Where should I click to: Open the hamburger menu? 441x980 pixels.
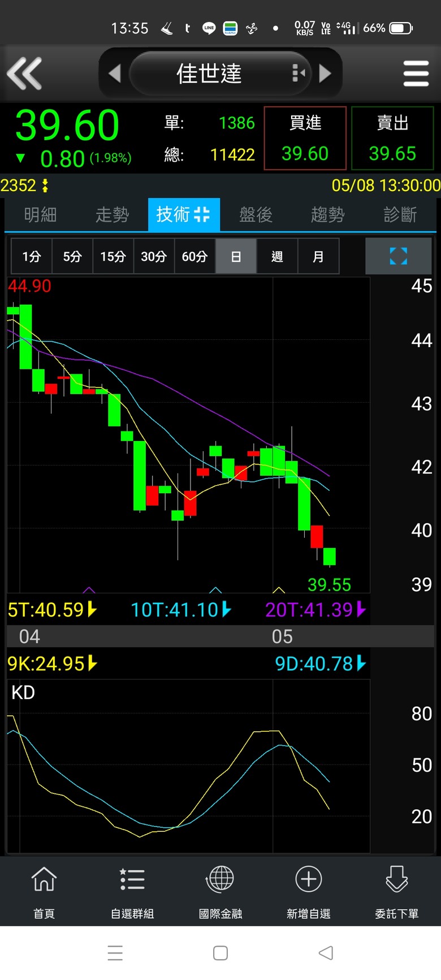click(416, 74)
